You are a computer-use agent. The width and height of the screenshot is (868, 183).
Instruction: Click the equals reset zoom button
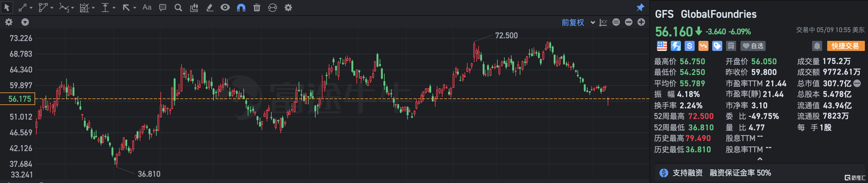pyautogui.click(x=616, y=22)
